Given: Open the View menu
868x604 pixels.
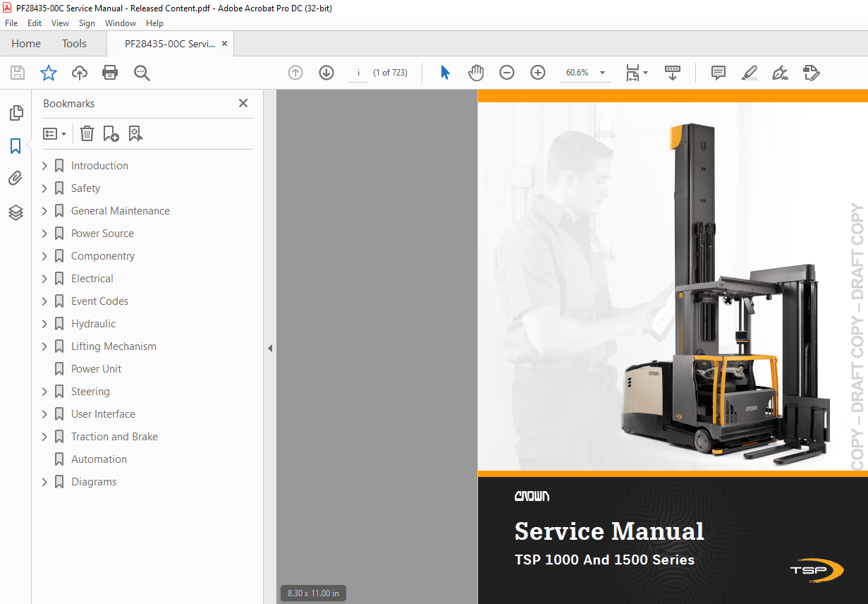Looking at the screenshot, I should (x=60, y=23).
